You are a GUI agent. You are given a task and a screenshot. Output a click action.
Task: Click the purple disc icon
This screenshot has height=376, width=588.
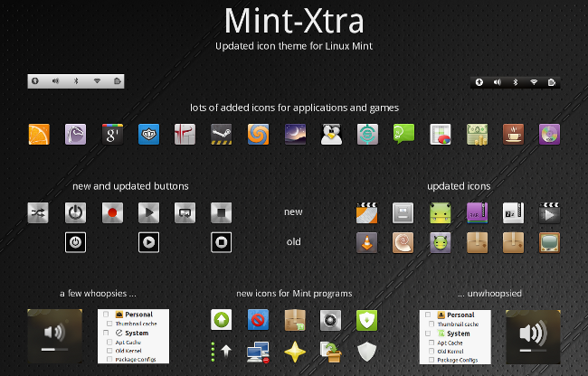pos(549,134)
